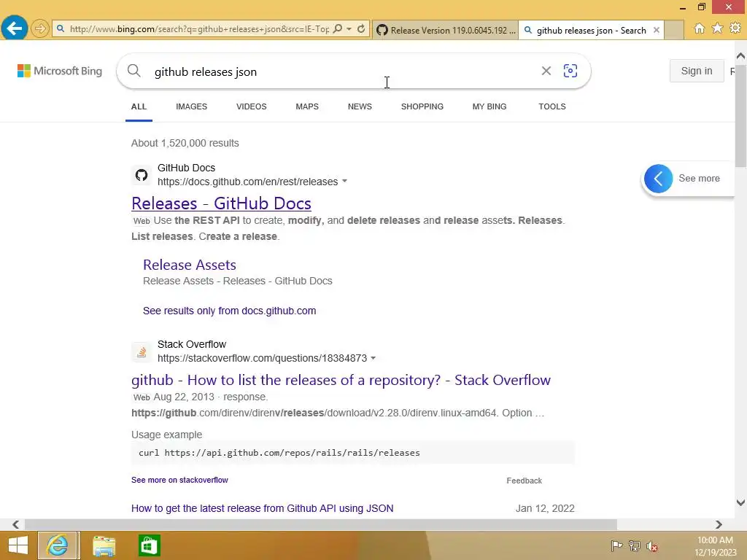The image size is (747, 560).
Task: Open a new blank tab
Action: 673,30
